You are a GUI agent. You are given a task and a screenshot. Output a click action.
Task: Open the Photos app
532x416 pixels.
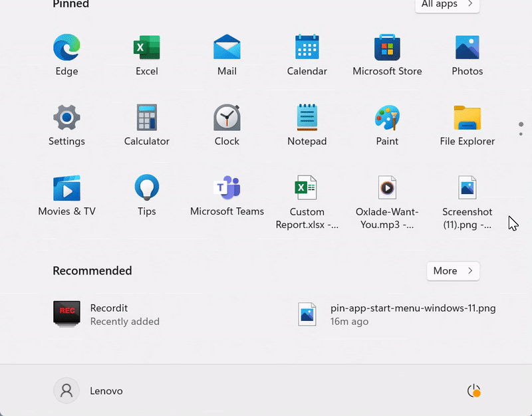(467, 55)
